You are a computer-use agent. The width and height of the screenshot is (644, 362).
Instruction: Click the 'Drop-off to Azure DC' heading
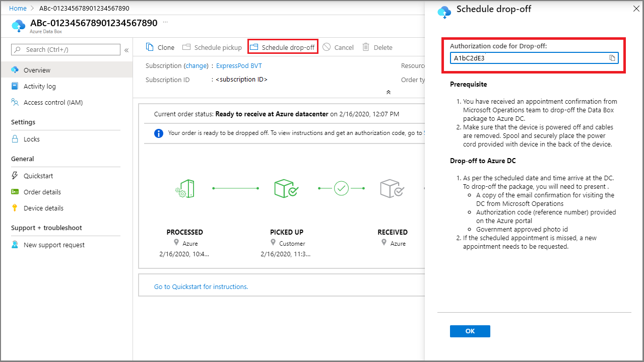(483, 161)
